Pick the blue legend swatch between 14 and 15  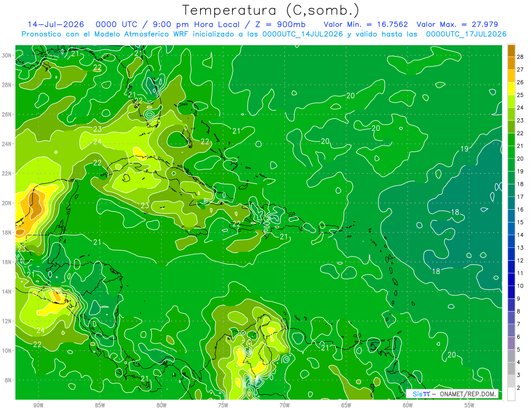511,228
